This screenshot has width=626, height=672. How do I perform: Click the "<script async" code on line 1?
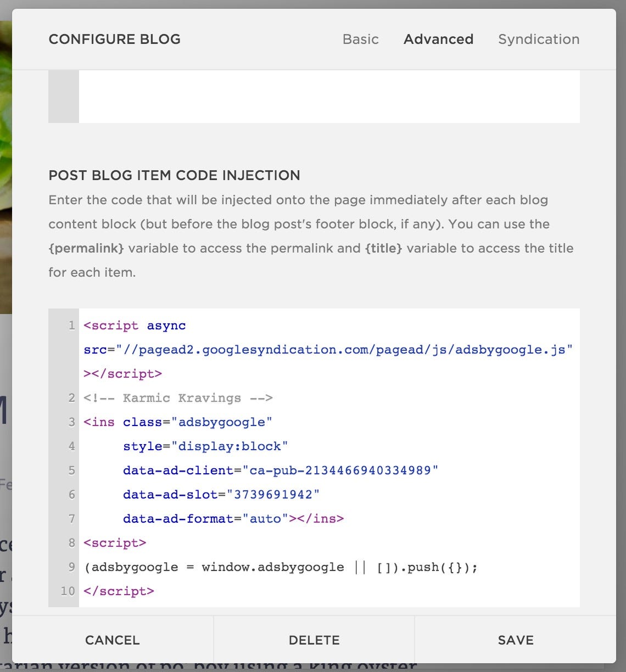135,326
